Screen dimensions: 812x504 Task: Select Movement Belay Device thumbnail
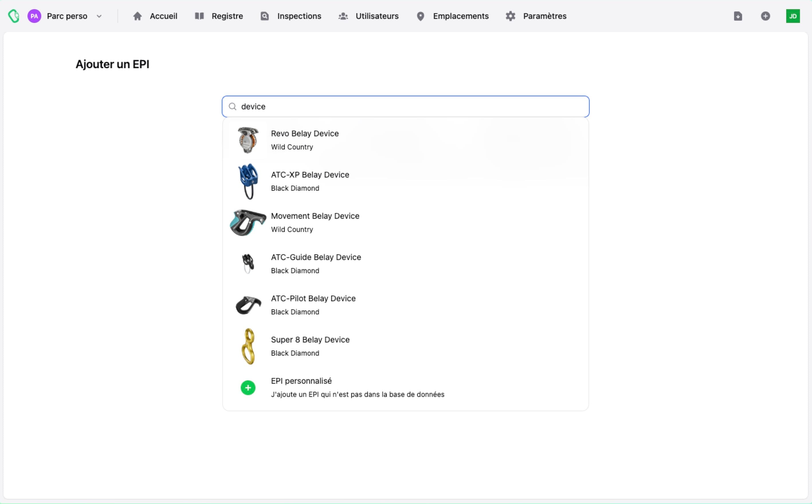pyautogui.click(x=248, y=223)
